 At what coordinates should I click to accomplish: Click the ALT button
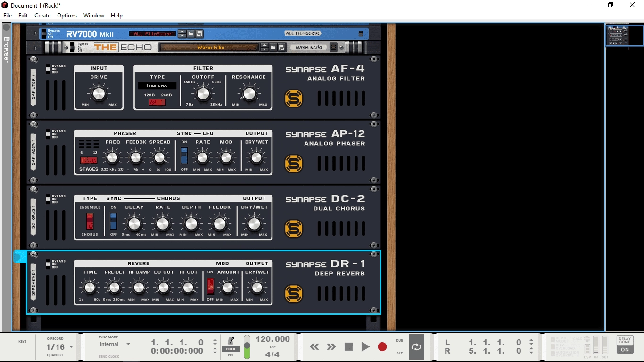[400, 353]
